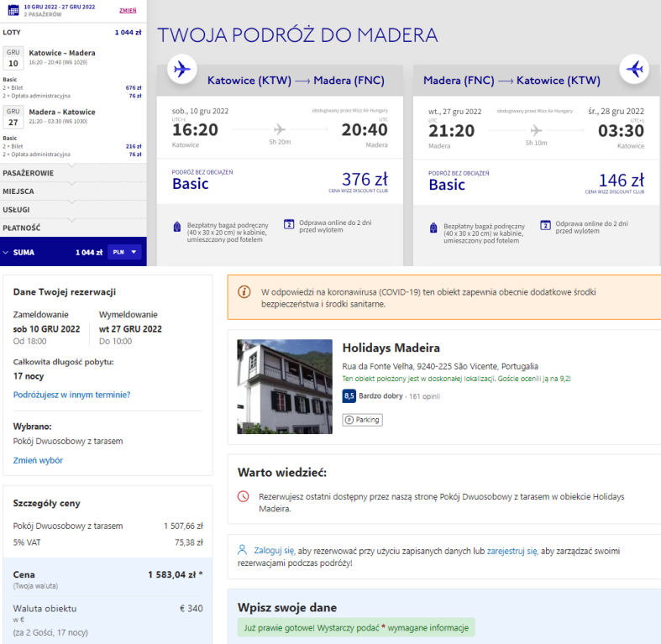Click 'Podróżujesz w innym terminie?' link
This screenshot has width=661, height=644.
click(x=71, y=395)
